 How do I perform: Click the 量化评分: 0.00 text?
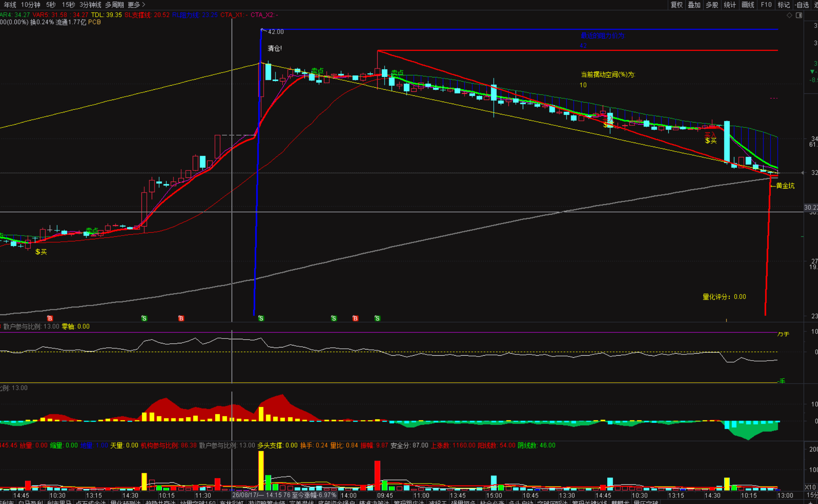coord(724,297)
